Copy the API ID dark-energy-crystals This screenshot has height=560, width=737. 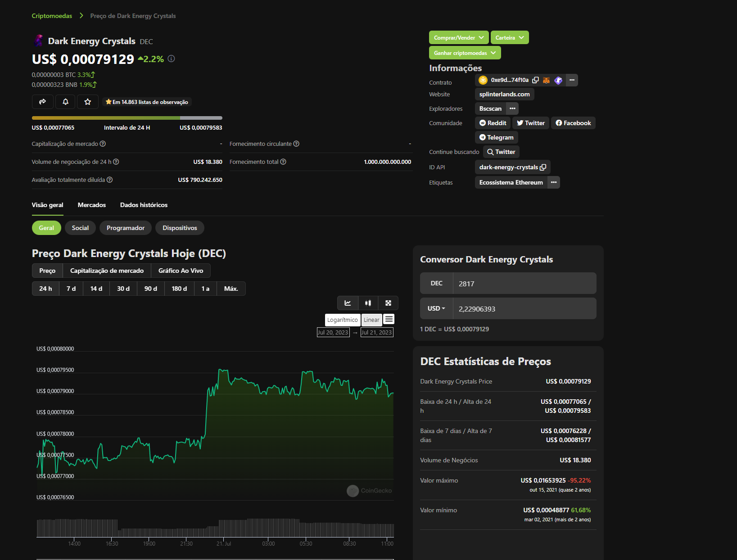click(543, 167)
